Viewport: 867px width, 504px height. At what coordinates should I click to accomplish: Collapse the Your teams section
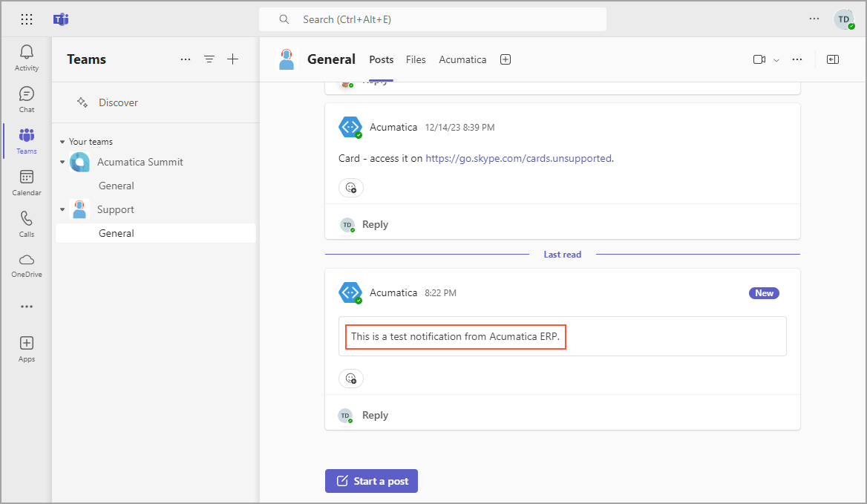point(62,142)
